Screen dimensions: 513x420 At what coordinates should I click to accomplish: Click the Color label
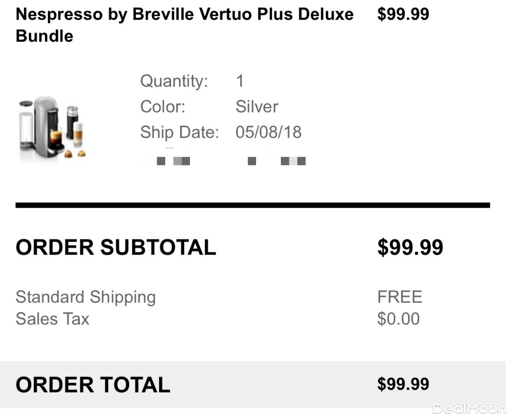click(x=162, y=106)
